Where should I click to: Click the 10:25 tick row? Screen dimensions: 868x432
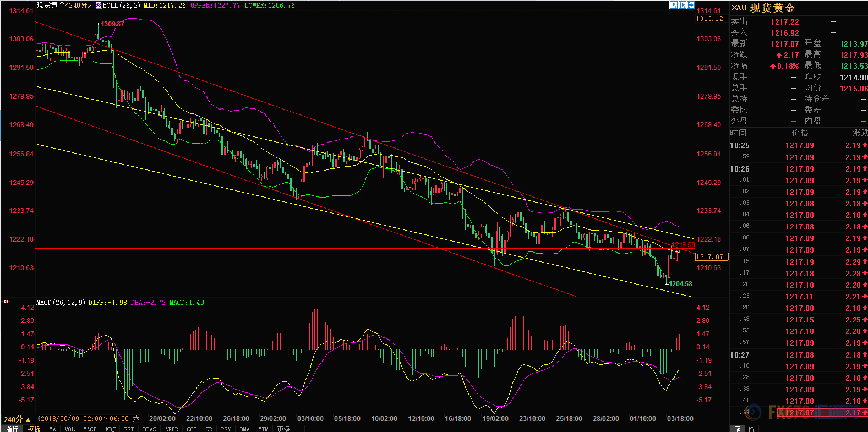(799, 145)
